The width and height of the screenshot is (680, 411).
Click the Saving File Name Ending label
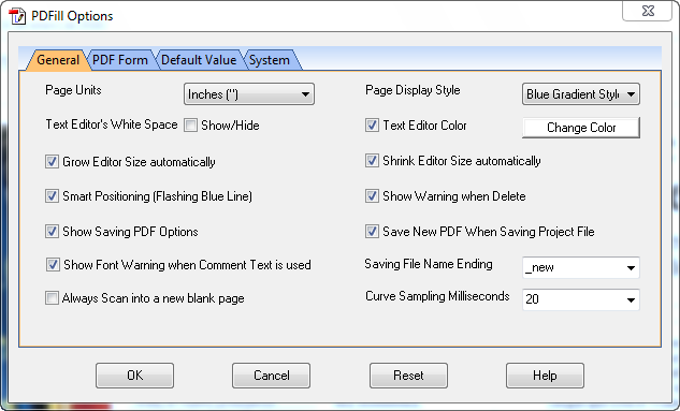click(428, 264)
